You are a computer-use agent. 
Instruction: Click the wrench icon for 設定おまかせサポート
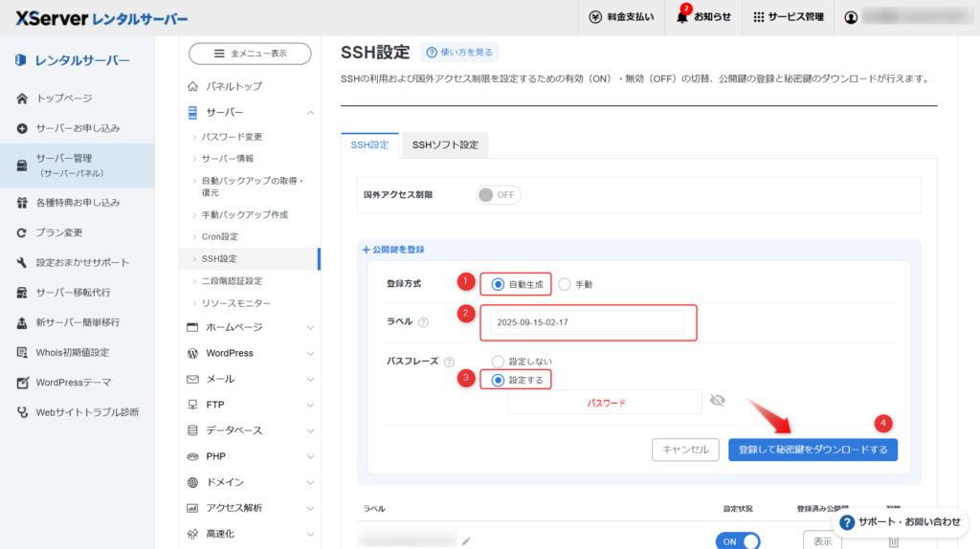pyautogui.click(x=22, y=263)
